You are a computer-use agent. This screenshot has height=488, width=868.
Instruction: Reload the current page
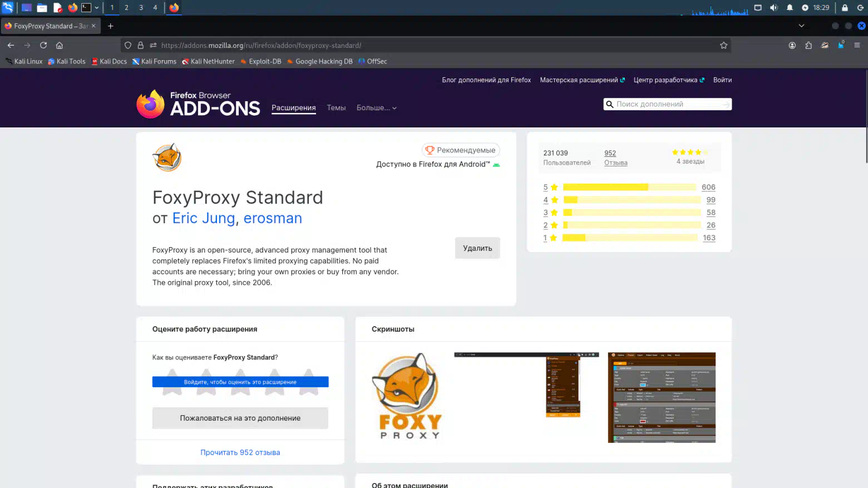pos(43,45)
